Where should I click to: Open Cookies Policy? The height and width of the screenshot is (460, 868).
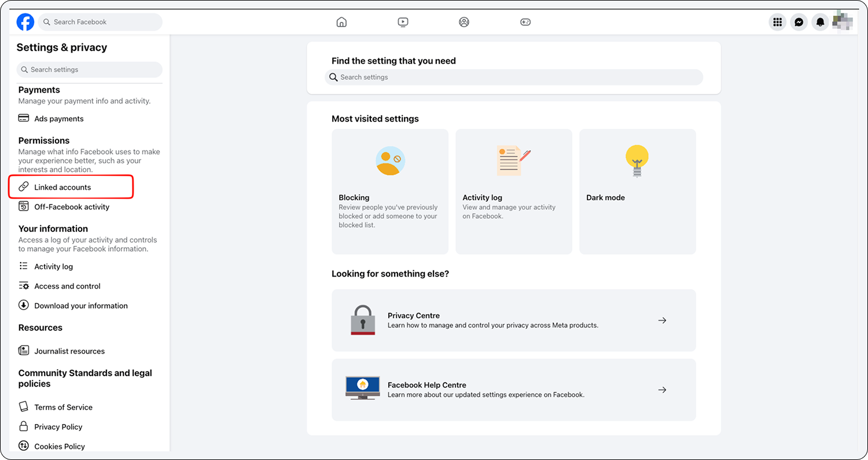click(60, 447)
